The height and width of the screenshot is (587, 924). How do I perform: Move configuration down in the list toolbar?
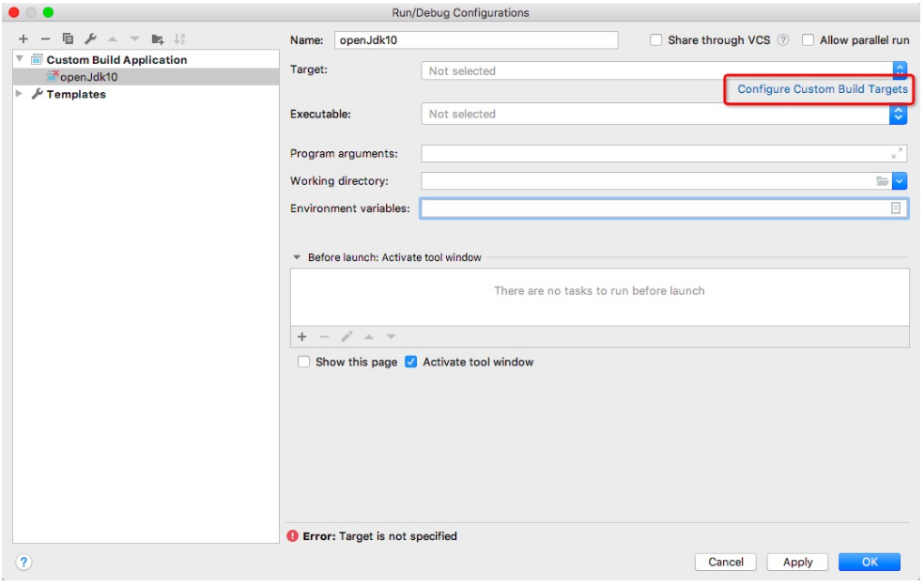coord(135,39)
